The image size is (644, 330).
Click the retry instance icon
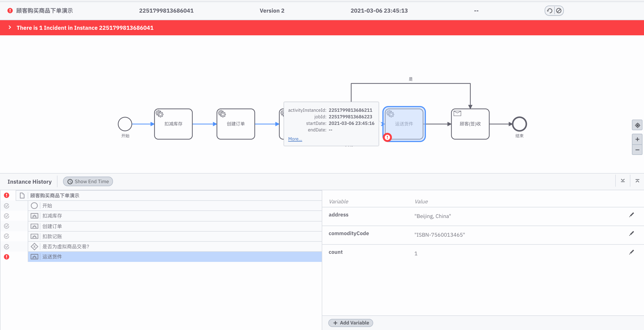tap(550, 11)
